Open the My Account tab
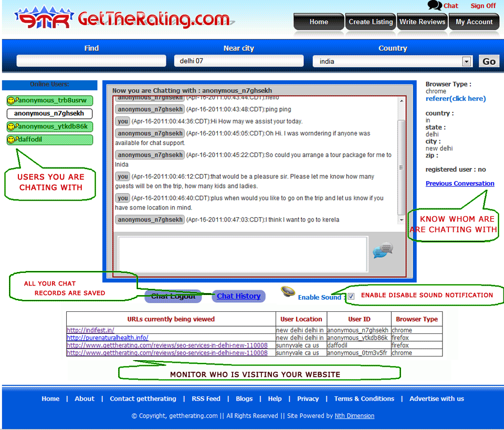 click(x=474, y=22)
